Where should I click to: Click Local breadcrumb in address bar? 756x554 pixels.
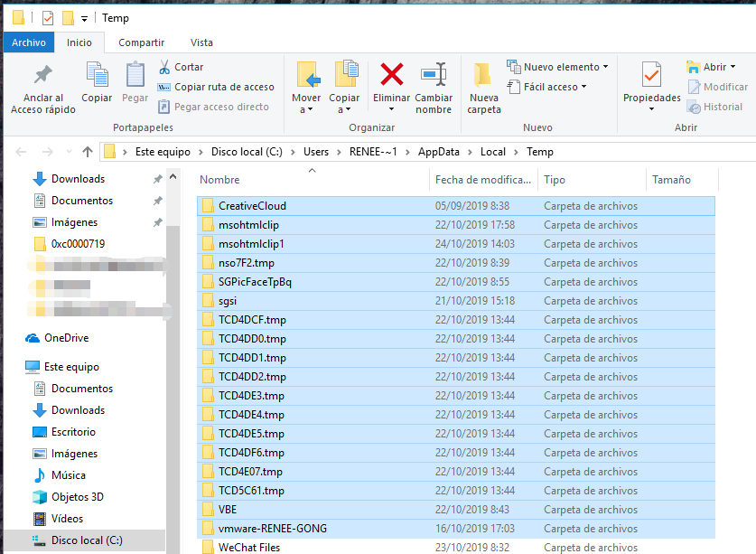[493, 152]
